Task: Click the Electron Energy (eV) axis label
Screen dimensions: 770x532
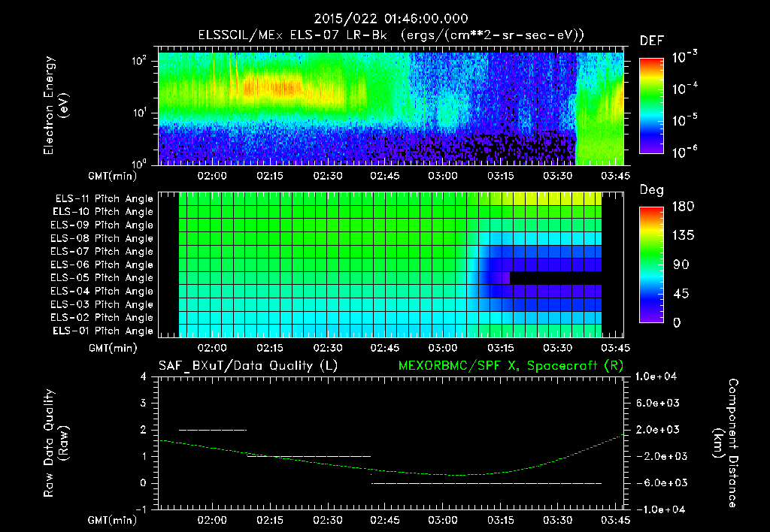Action: 56,105
